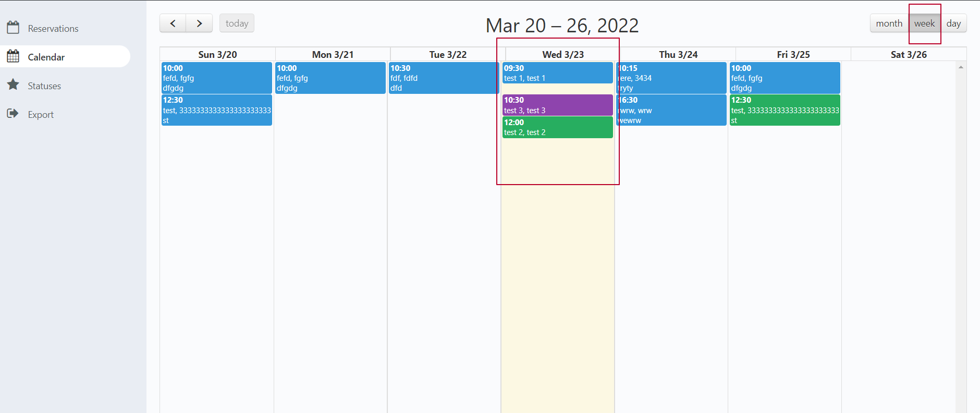Go to previous week with left chevron

click(x=173, y=23)
